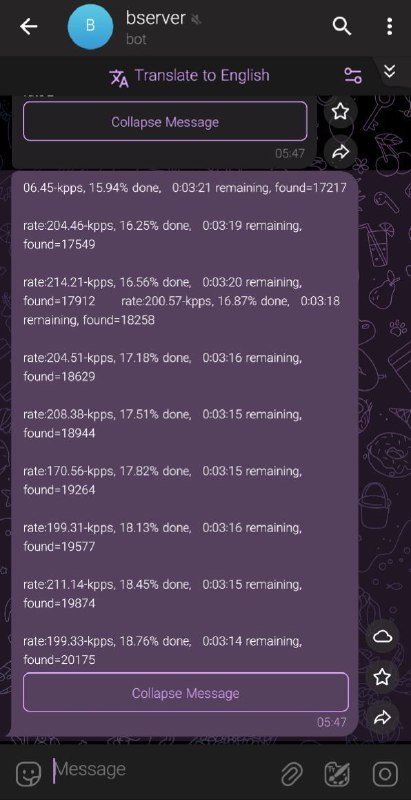Open the camera round video icon
Screen dimensions: 411x800
pyautogui.click(x=385, y=774)
